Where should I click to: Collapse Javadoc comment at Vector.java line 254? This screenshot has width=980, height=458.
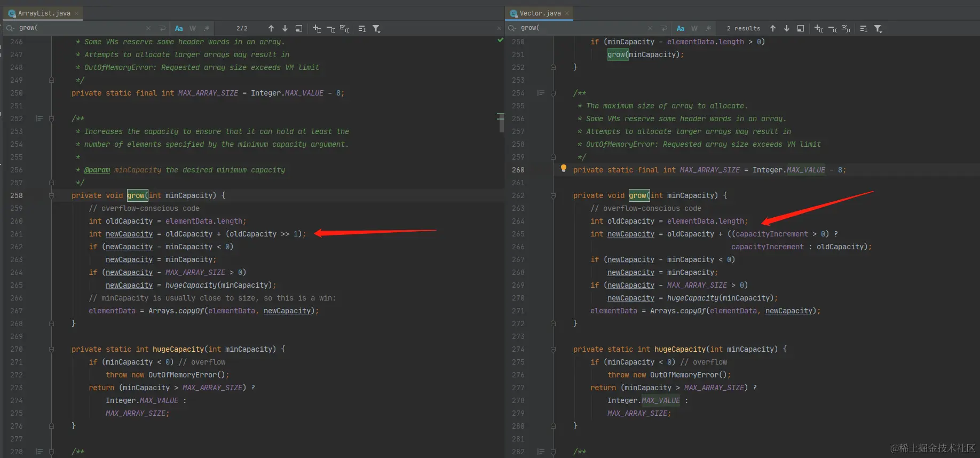(554, 93)
